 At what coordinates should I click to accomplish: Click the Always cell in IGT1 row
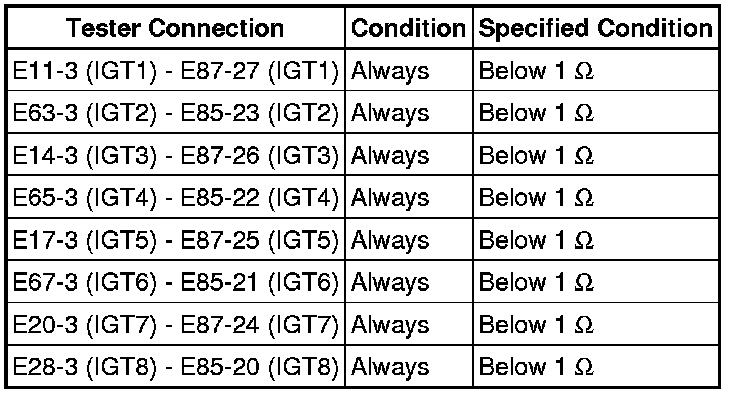[409, 70]
